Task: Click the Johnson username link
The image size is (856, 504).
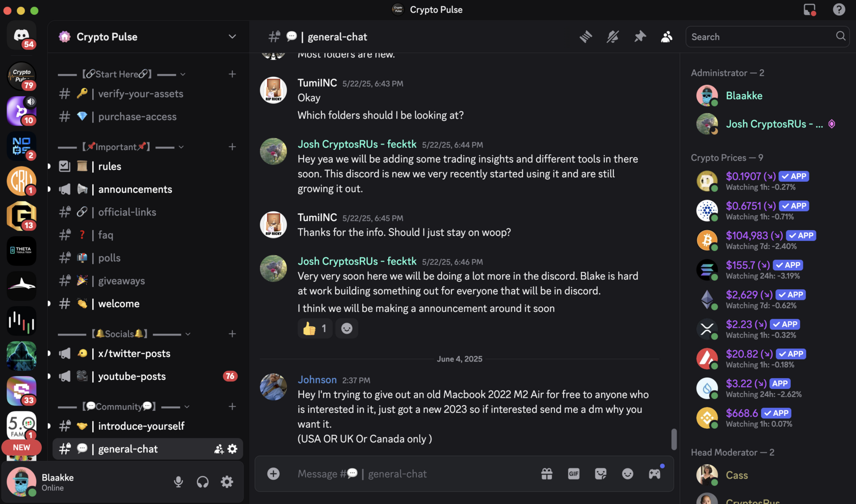Action: [317, 380]
